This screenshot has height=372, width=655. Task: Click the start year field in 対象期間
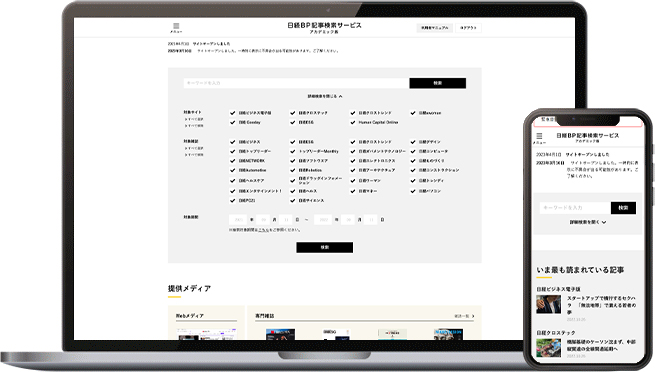click(x=238, y=220)
